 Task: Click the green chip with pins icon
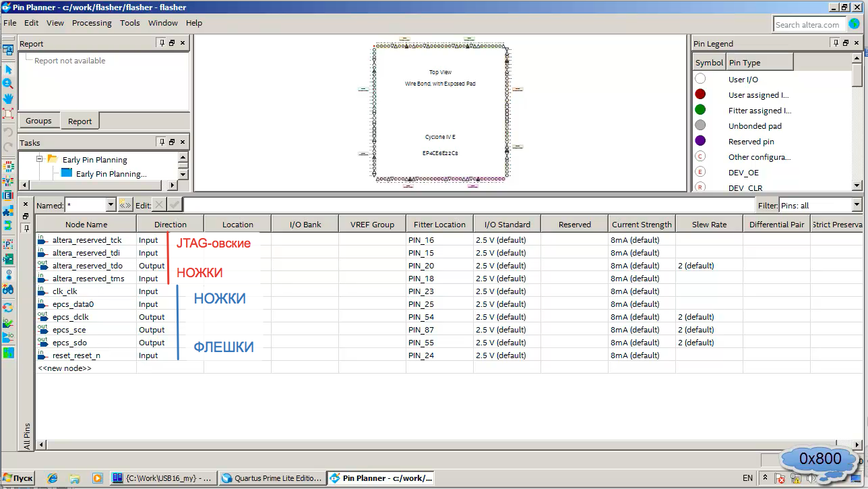(x=8, y=259)
